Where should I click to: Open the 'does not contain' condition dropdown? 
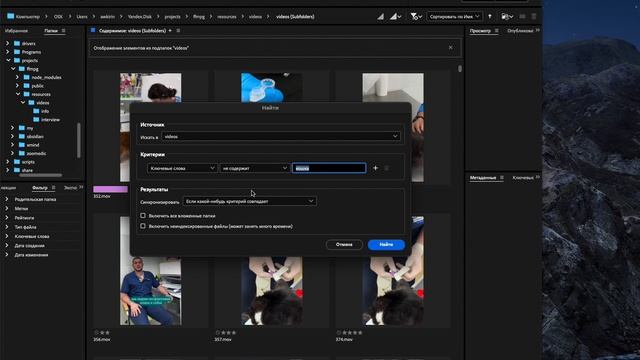tap(254, 168)
